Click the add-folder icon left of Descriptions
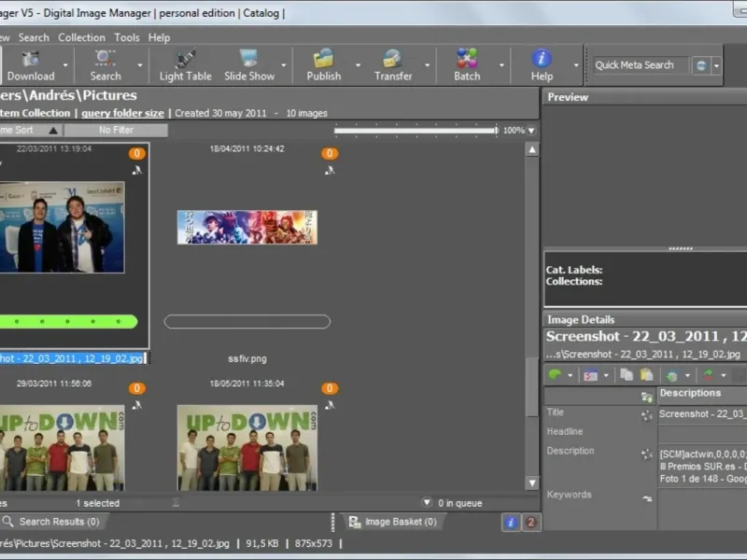The height and width of the screenshot is (560, 747). pos(646,396)
